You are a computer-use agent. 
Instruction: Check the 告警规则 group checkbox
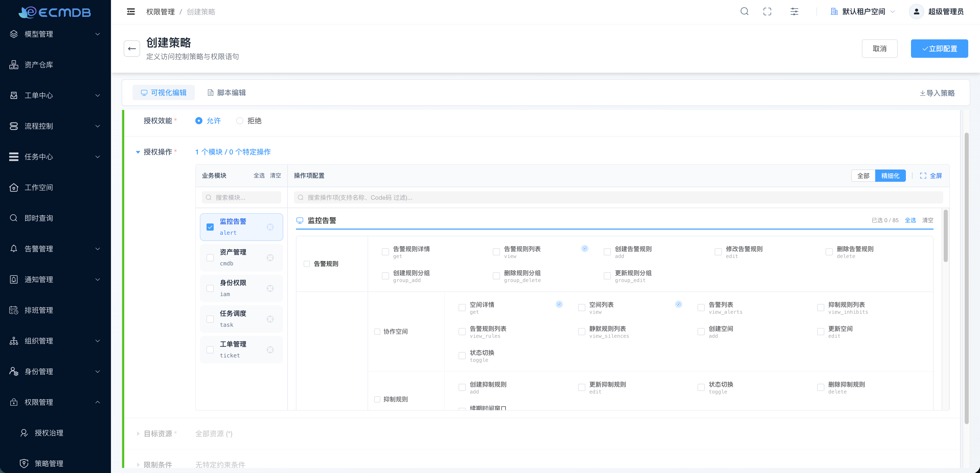[x=307, y=264]
